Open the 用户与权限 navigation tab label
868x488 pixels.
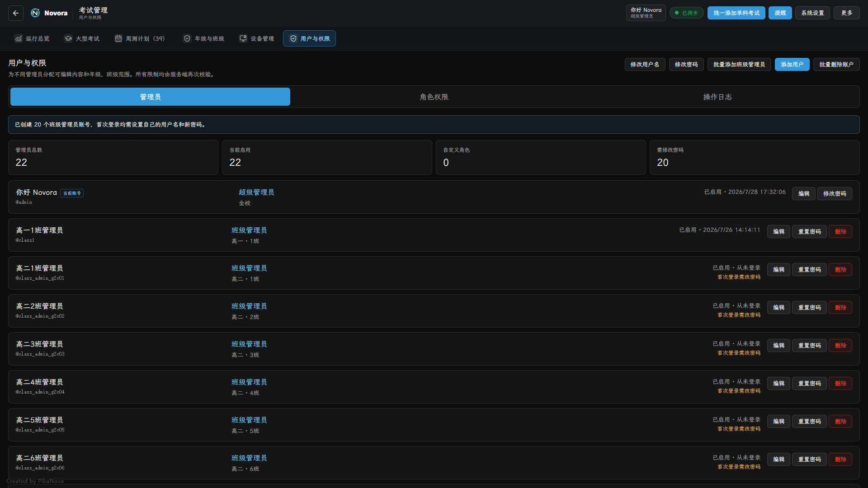point(315,38)
